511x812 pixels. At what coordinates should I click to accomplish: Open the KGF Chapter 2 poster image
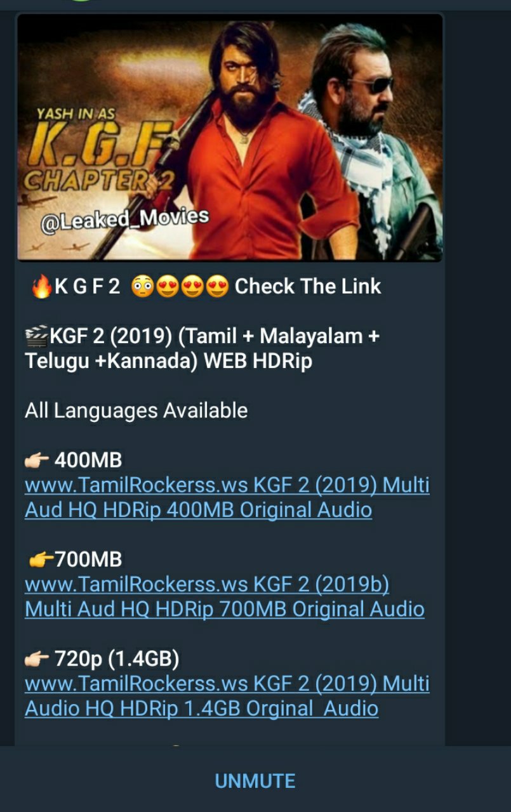[230, 138]
